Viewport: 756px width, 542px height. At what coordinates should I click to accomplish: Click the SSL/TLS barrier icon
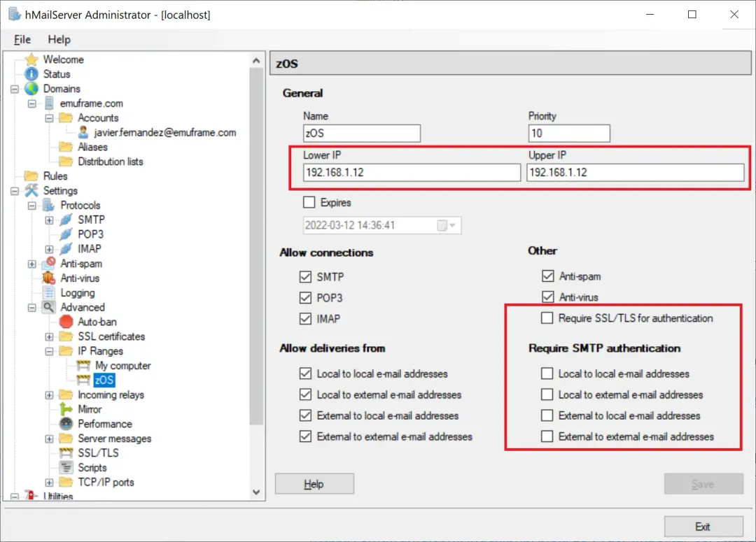pyautogui.click(x=66, y=453)
